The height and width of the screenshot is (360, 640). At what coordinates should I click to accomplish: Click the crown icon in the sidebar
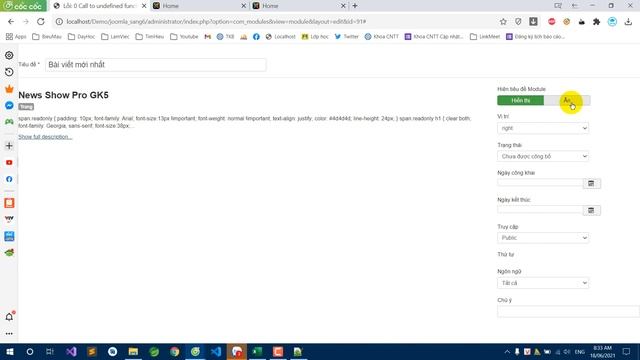coord(9,89)
